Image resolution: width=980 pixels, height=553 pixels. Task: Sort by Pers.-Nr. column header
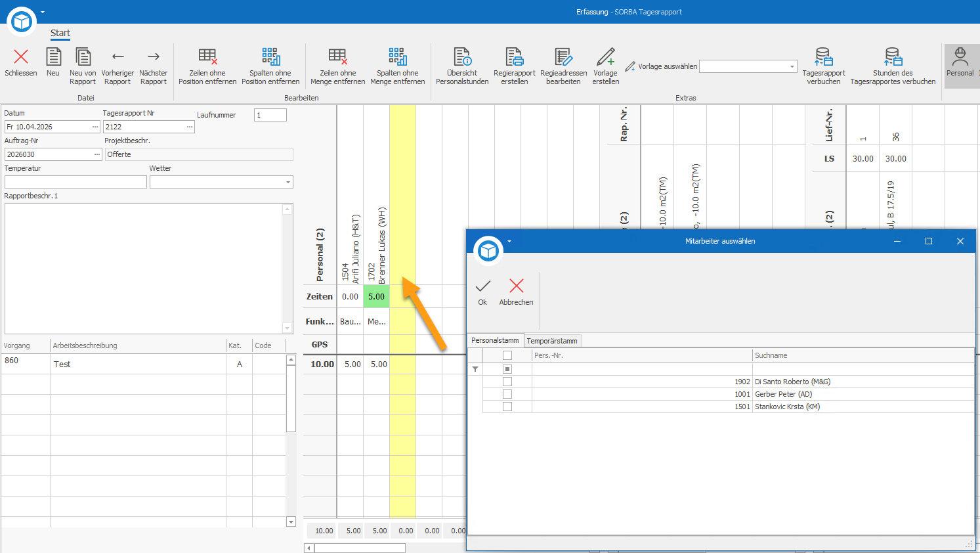coord(642,355)
